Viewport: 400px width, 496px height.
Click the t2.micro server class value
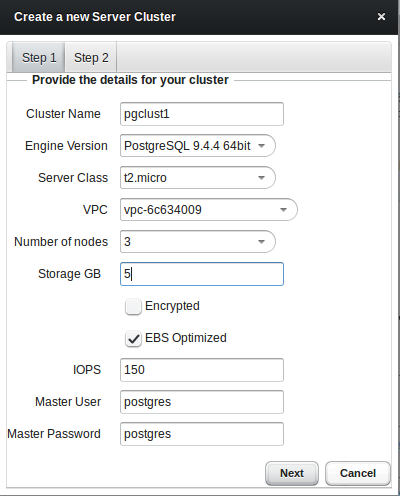pos(145,178)
